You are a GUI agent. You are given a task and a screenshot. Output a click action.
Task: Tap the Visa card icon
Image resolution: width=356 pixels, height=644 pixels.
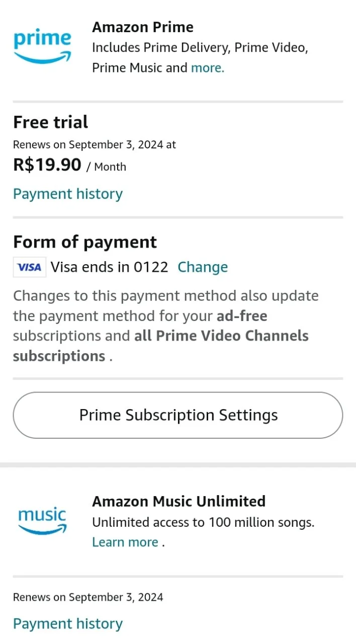tap(30, 267)
